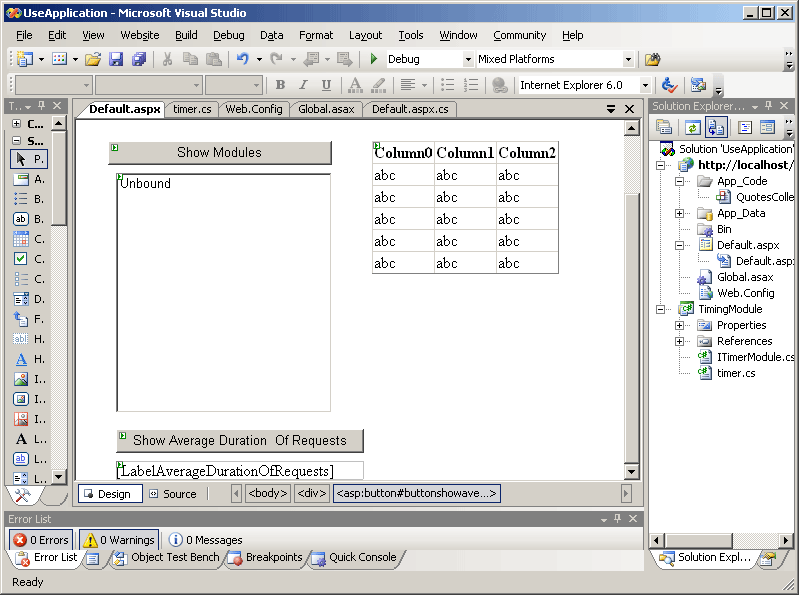Click the Open File folder icon
Image resolution: width=799 pixels, height=595 pixels.
[92, 60]
